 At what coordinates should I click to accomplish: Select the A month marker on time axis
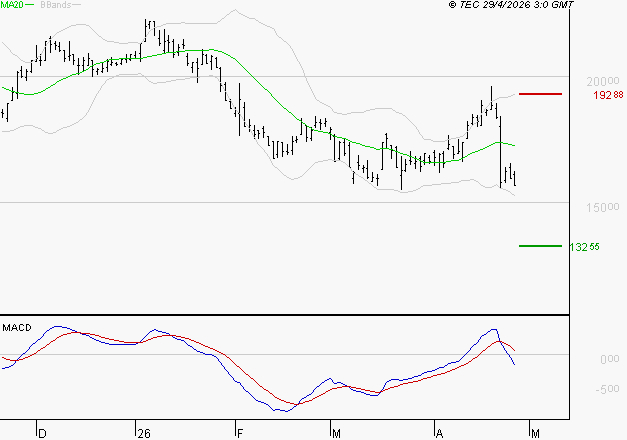(x=438, y=433)
